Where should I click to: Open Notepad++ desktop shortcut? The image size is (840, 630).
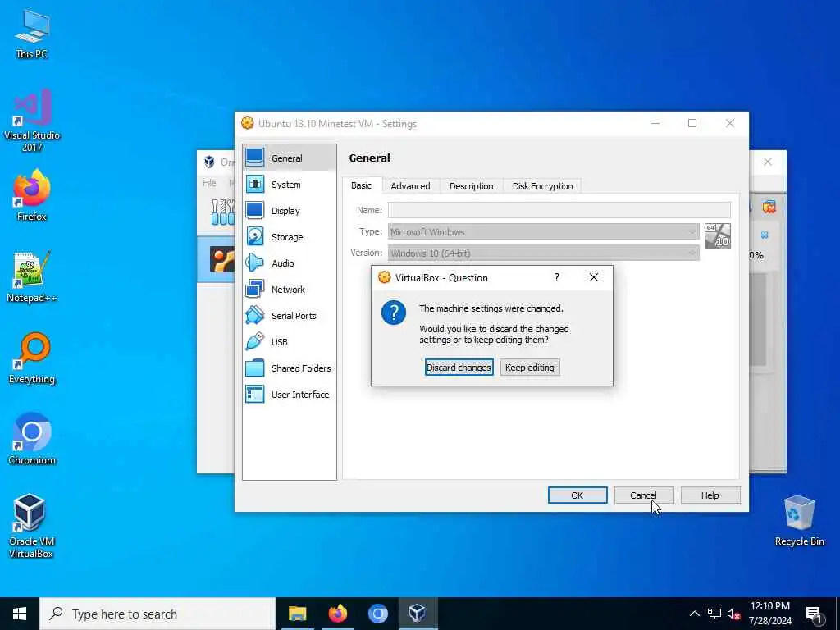point(32,277)
